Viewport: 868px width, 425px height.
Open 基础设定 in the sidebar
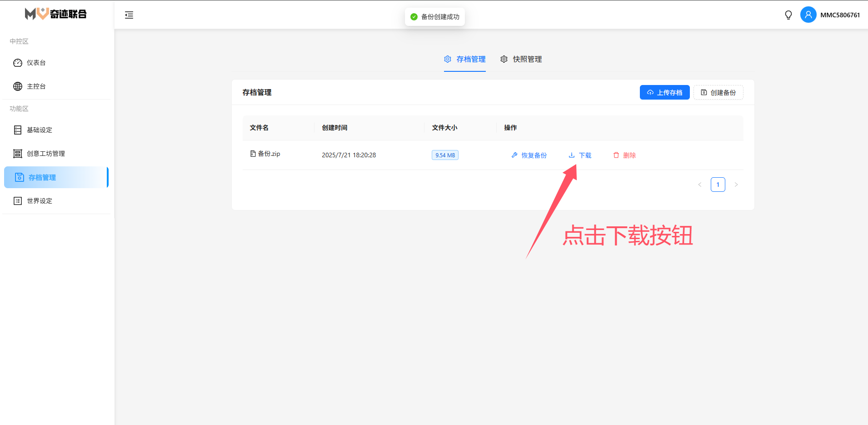coord(39,130)
